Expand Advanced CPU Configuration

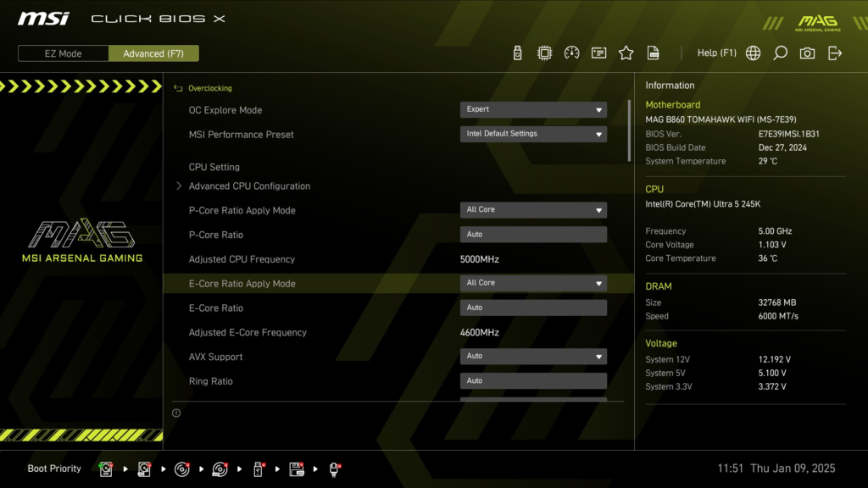[248, 186]
